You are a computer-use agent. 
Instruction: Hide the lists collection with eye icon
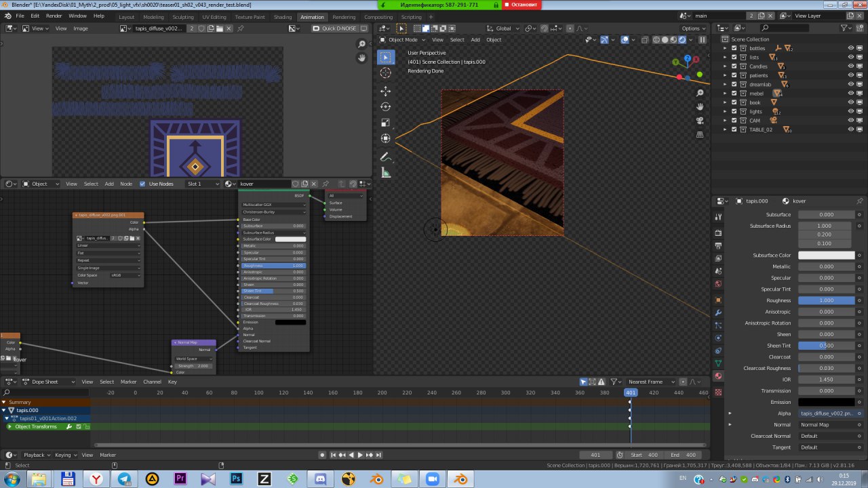[x=850, y=57]
